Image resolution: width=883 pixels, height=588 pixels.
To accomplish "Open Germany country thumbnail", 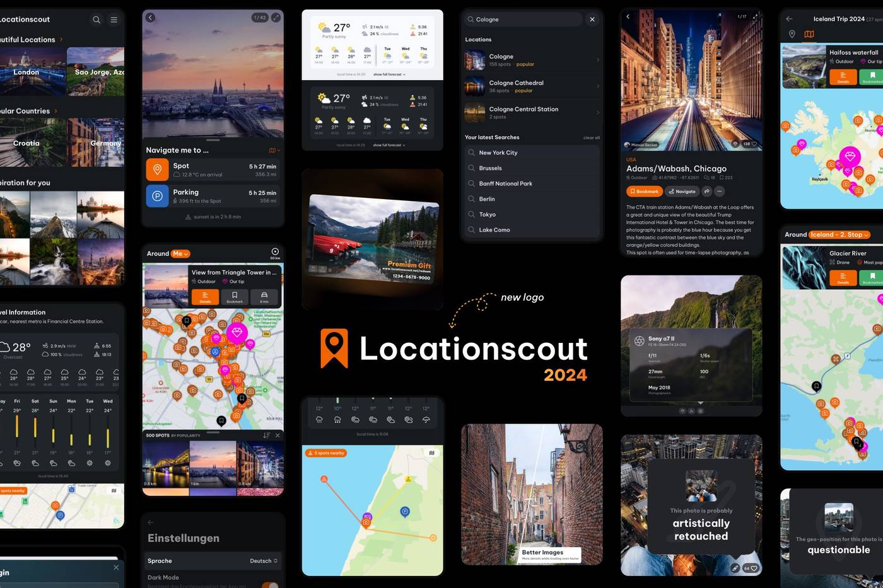I will click(x=96, y=142).
